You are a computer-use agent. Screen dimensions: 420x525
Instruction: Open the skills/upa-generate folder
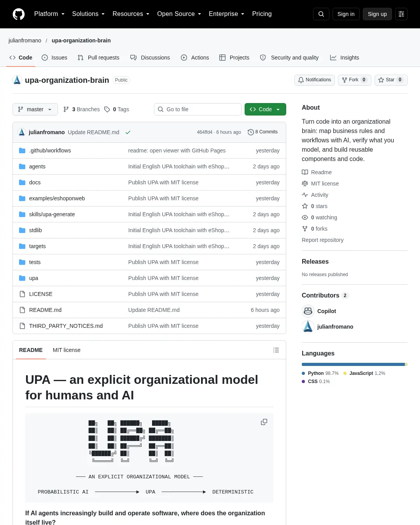(52, 214)
